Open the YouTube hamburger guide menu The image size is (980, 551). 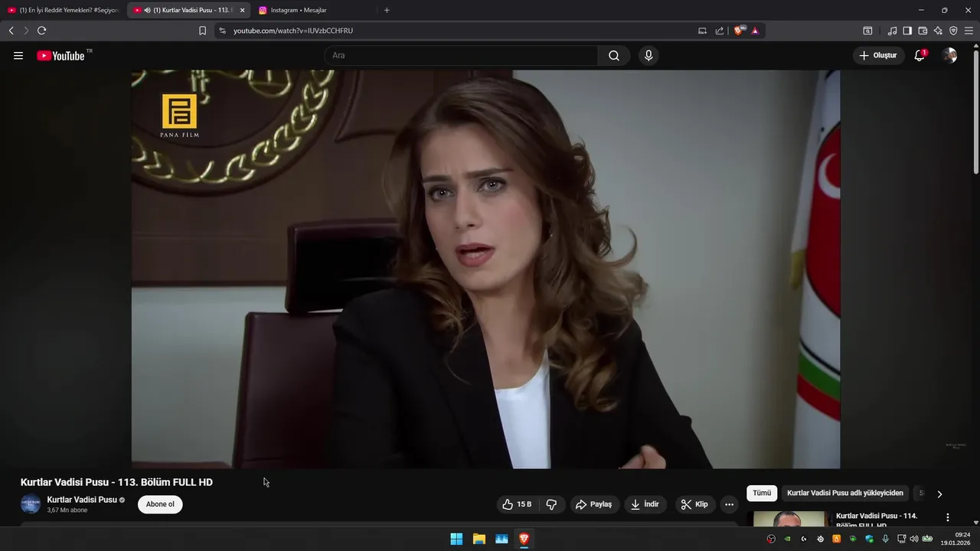(18, 56)
